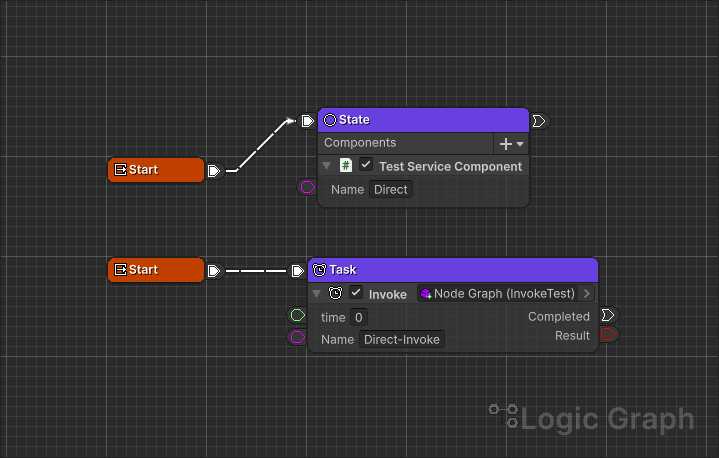Click the Test Service Component script icon
Screen dimensions: 719x458
coord(346,166)
